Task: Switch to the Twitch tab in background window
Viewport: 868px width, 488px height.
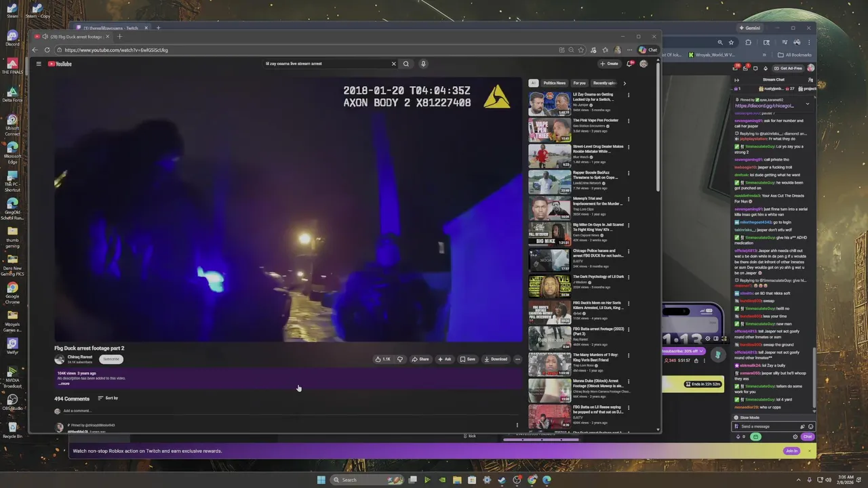Action: [112, 28]
